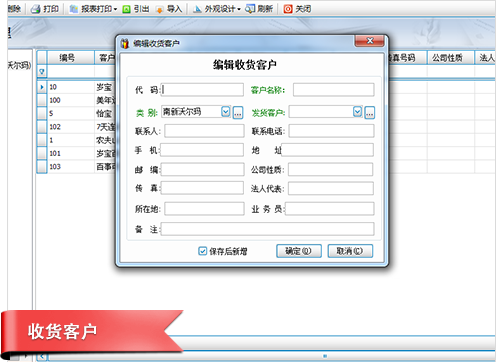Image resolution: width=498 pixels, height=362 pixels.
Task: Click the 取消 cancel button
Action: pos(350,251)
